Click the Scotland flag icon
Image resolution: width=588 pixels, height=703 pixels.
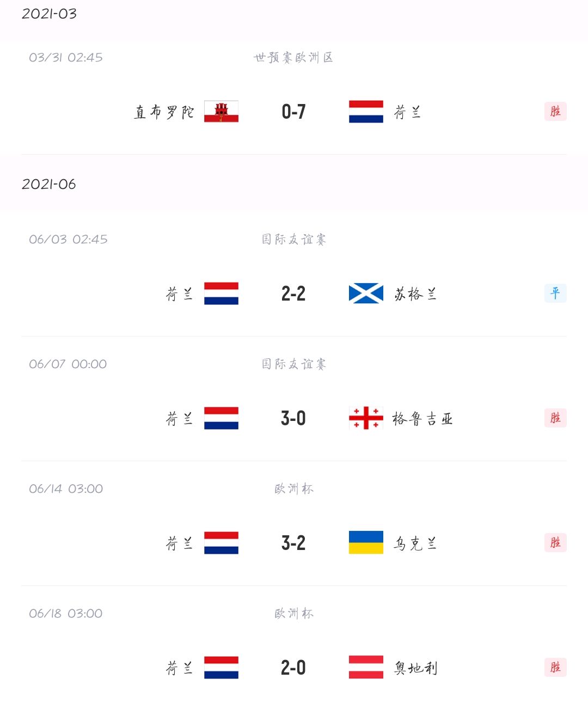366,294
